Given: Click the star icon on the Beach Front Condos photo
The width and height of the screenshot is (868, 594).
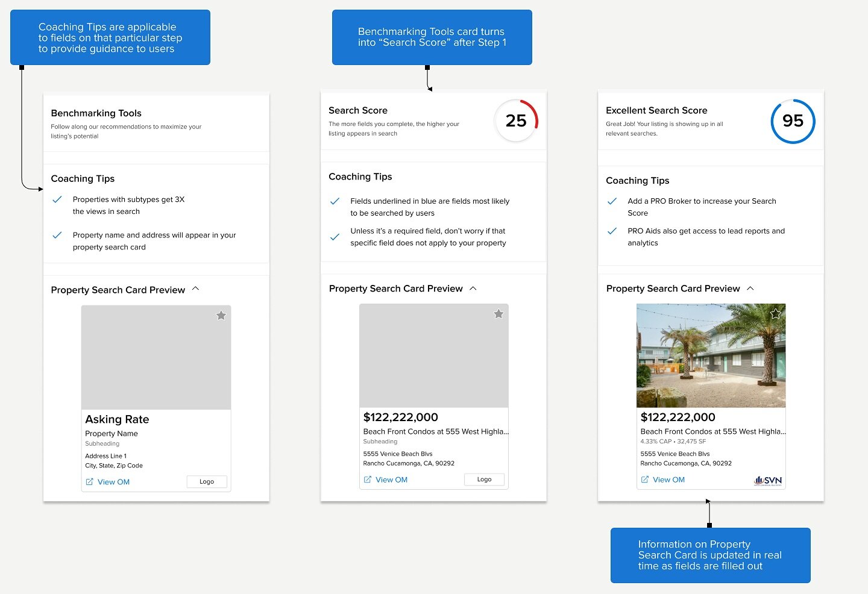Looking at the screenshot, I should [775, 313].
